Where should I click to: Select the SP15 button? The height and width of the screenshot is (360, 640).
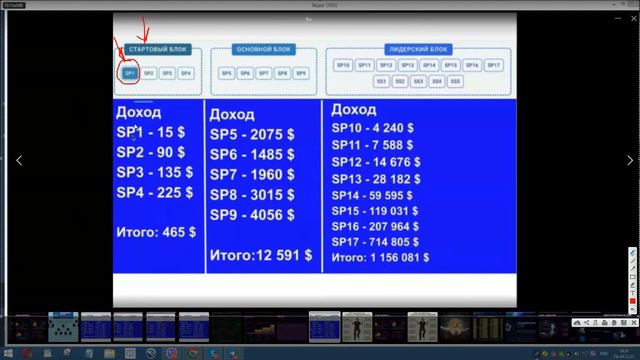coord(451,65)
